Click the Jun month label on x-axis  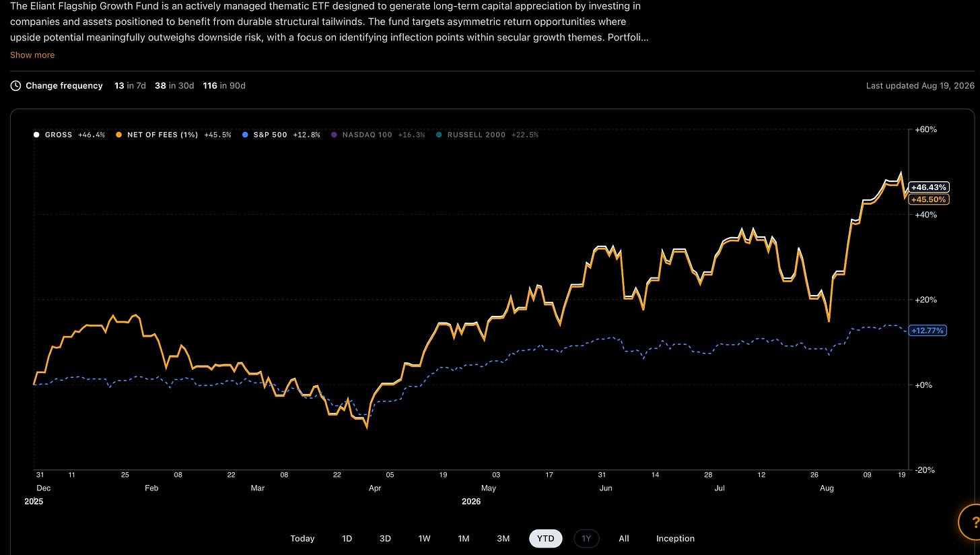pos(606,488)
